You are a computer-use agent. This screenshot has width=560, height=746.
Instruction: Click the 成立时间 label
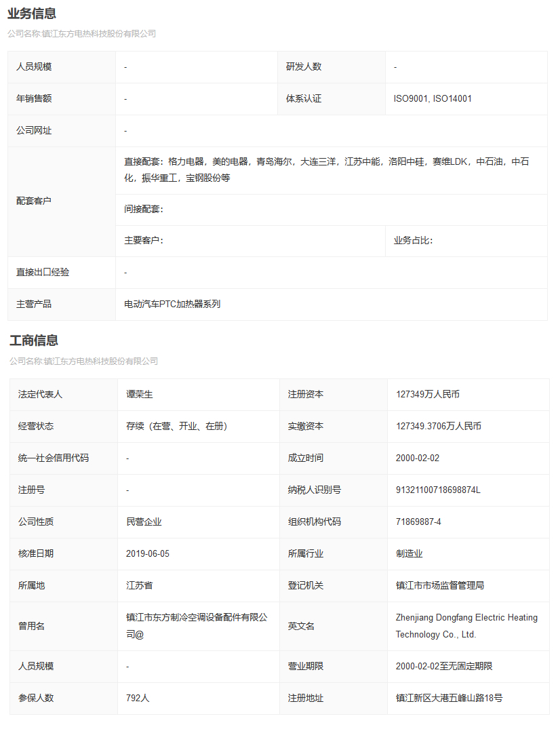pyautogui.click(x=306, y=458)
